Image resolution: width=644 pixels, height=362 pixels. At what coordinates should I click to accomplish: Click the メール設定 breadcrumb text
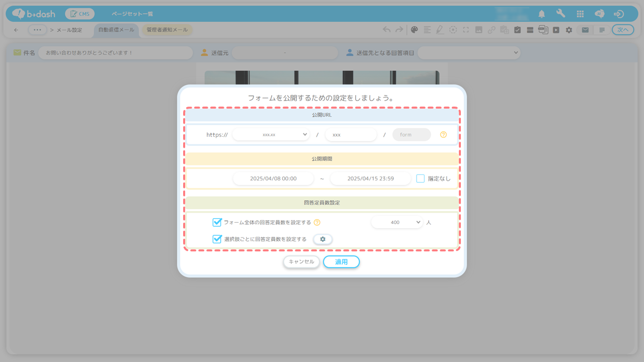[69, 30]
